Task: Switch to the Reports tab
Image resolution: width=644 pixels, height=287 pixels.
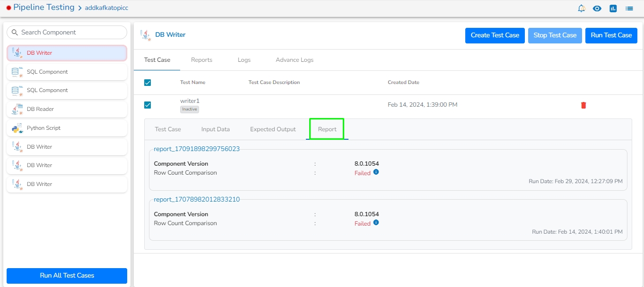Action: 201,60
